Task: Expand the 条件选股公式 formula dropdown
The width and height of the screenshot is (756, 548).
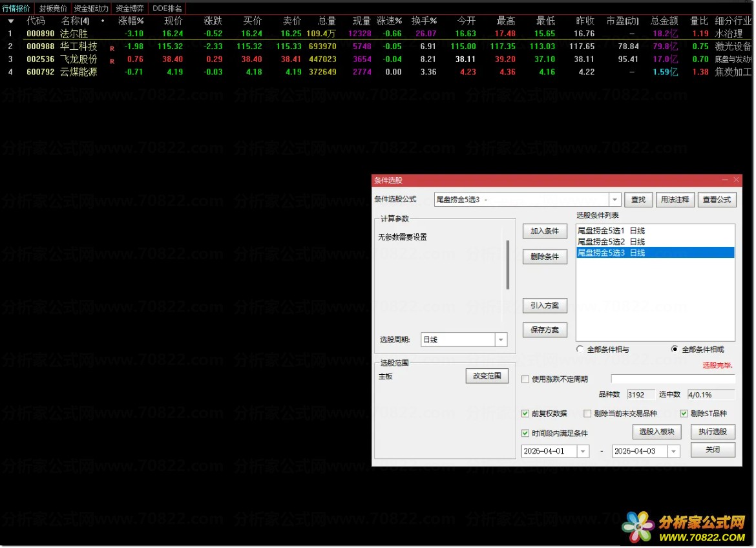Action: click(614, 200)
